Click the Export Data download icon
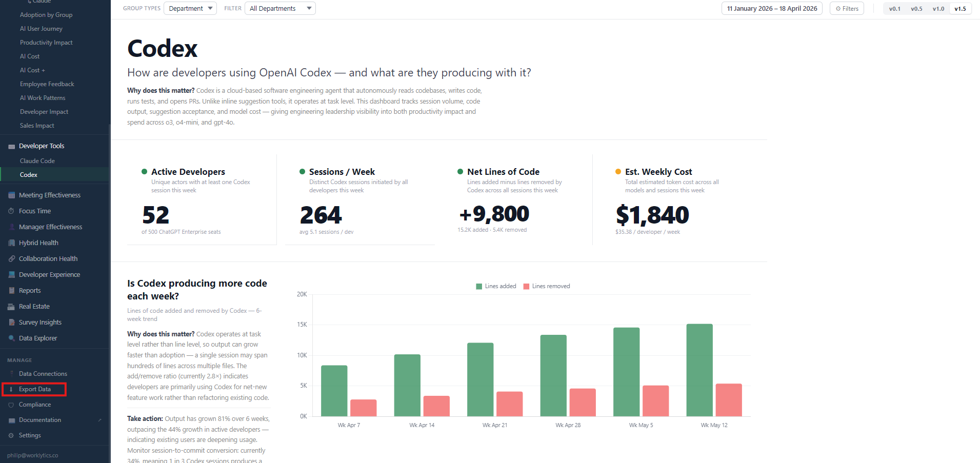Image resolution: width=980 pixels, height=463 pixels. coord(11,390)
